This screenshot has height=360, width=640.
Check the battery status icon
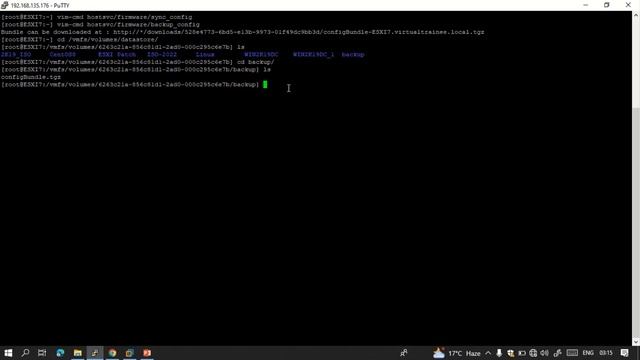coord(522,353)
